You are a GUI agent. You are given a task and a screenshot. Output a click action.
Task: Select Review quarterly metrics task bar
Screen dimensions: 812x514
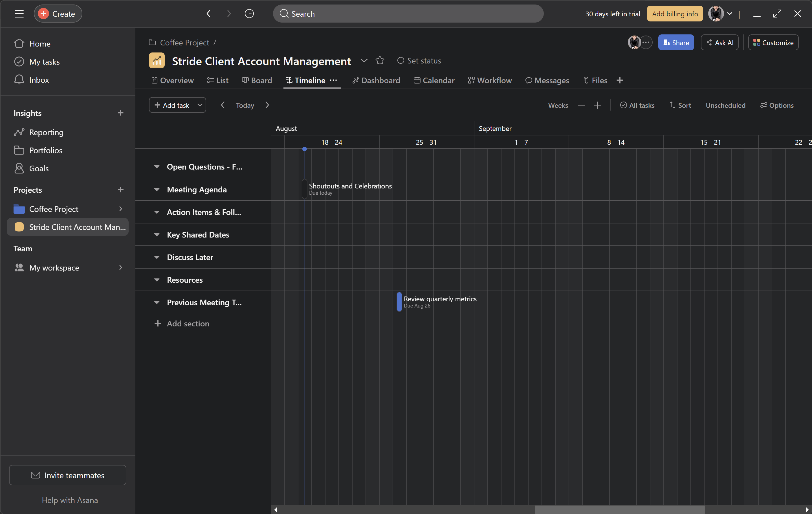(x=400, y=302)
